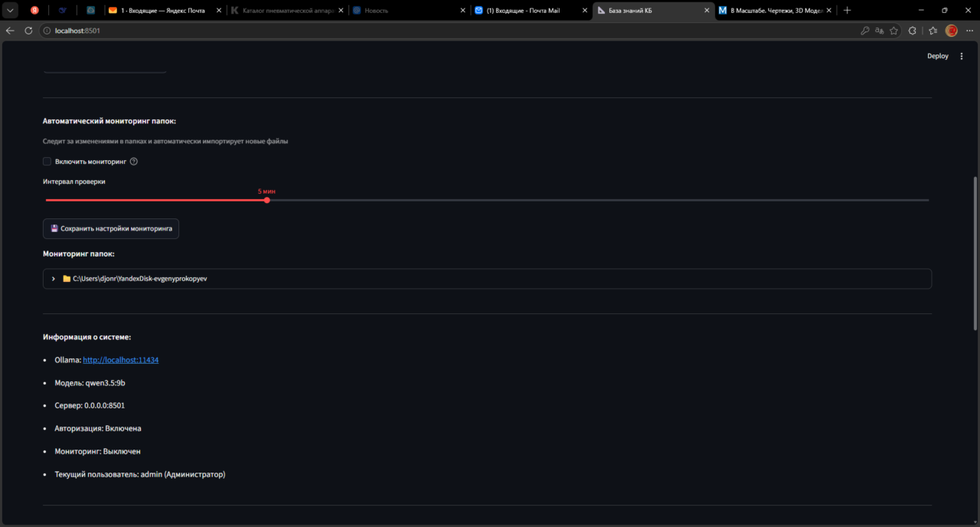This screenshot has height=527, width=980.
Task: Open the Streamlit three-dot menu next to Deploy
Action: point(962,56)
